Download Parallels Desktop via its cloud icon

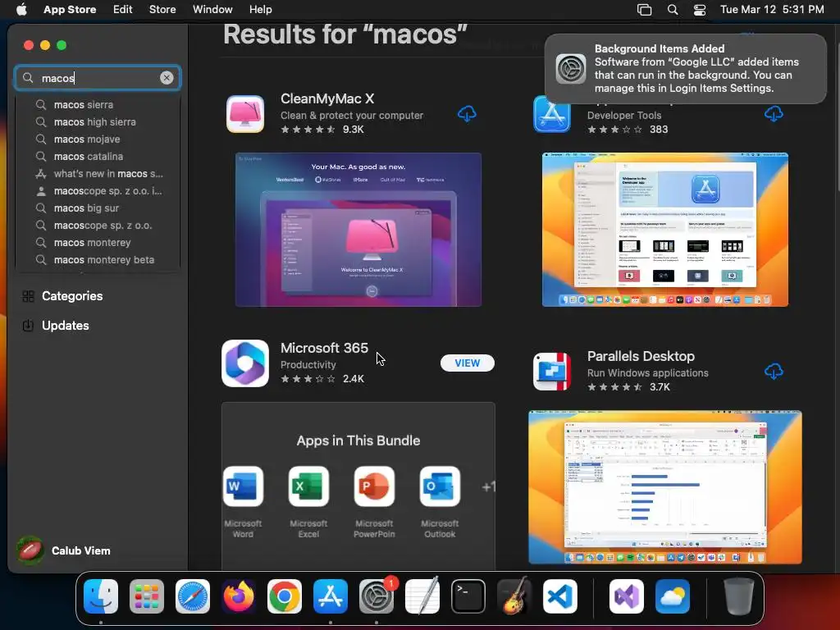pos(774,372)
